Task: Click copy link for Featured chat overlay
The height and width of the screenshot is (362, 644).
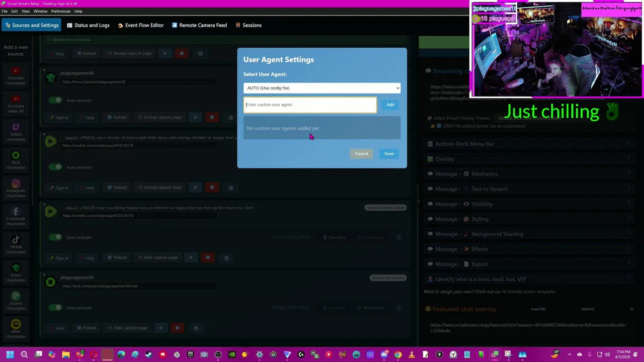Action: coord(538,309)
